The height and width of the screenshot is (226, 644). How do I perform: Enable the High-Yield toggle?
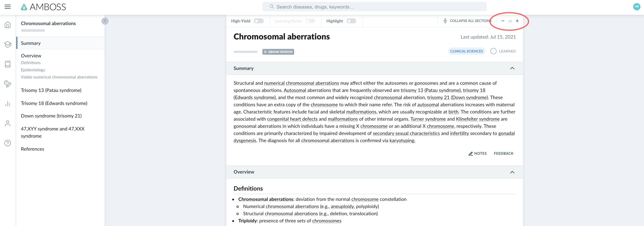[x=259, y=21]
